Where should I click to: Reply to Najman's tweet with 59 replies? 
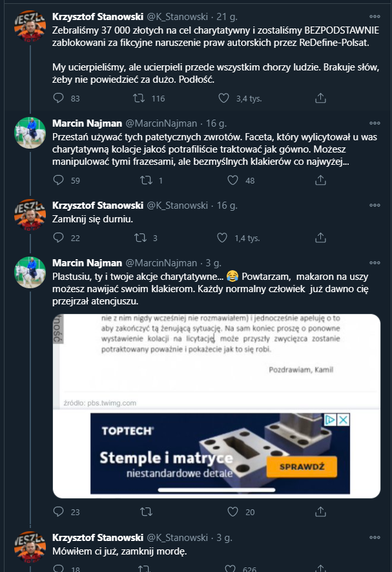(x=58, y=180)
